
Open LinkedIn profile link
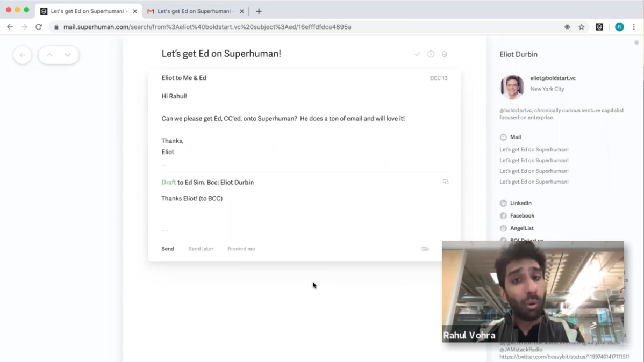[x=521, y=203]
